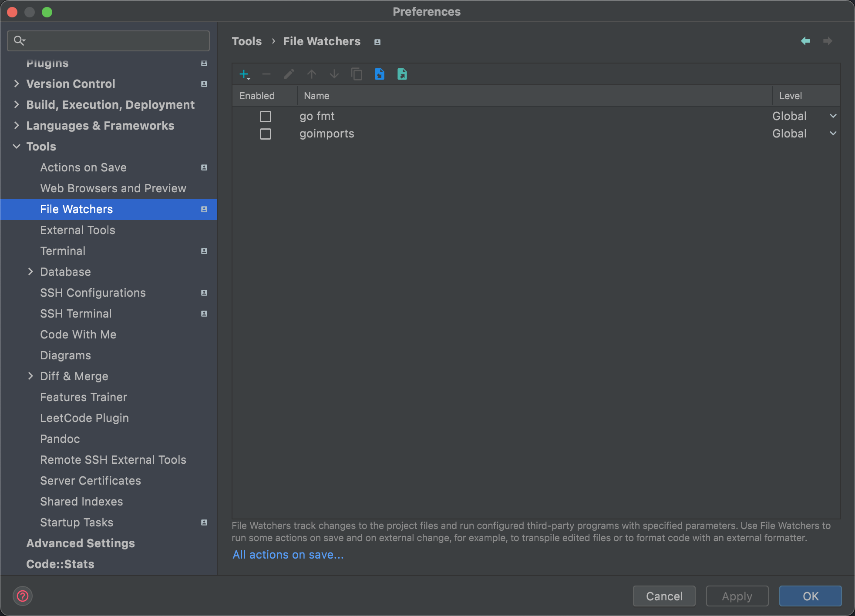Click the project icon next to Terminal
The image size is (855, 616).
click(204, 251)
